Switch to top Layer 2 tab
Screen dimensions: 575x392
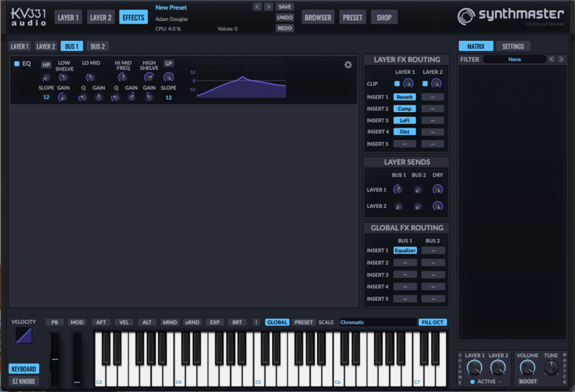[x=101, y=17]
